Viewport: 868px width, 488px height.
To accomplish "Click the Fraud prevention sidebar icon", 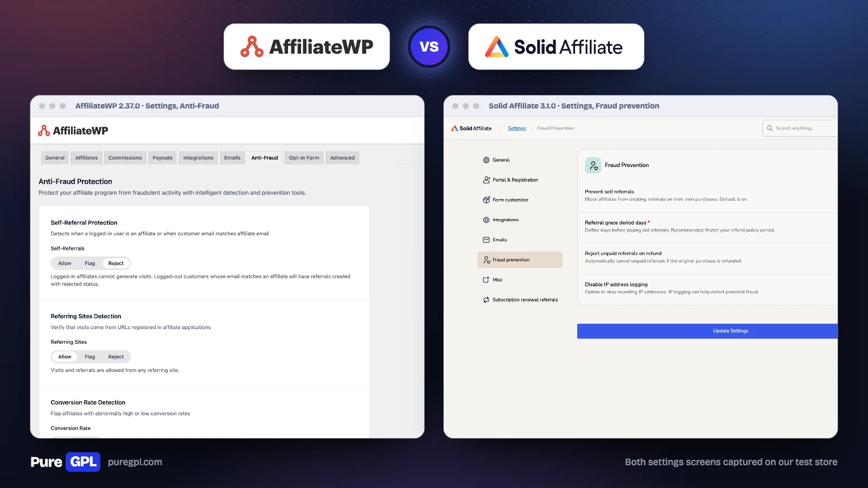I will click(487, 260).
